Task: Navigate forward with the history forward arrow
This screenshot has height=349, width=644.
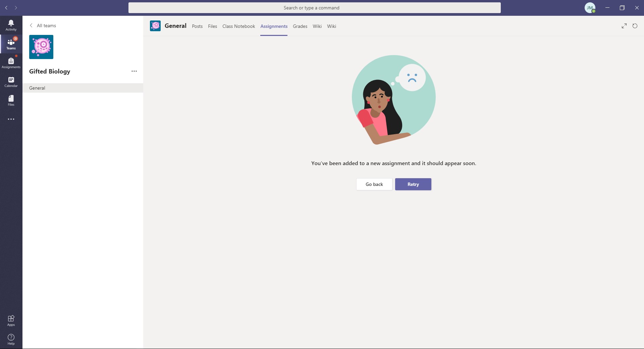Action: click(x=16, y=8)
